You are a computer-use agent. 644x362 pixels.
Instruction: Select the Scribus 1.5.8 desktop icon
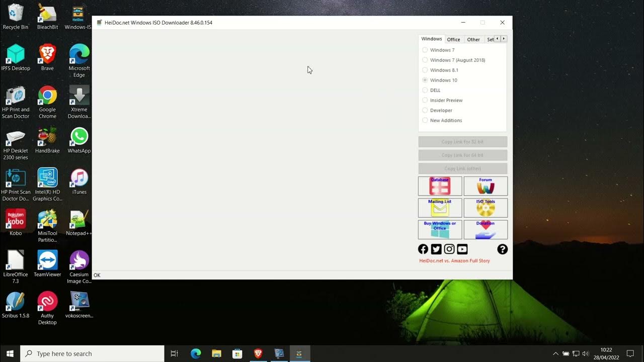(16, 305)
